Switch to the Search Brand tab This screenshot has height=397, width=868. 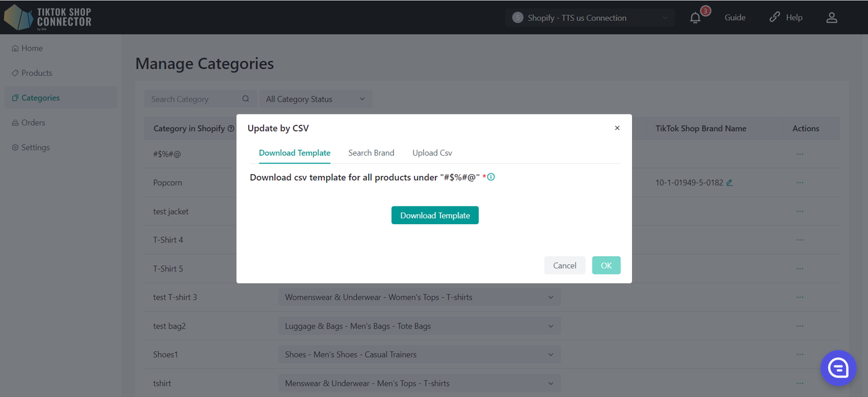[x=371, y=153]
